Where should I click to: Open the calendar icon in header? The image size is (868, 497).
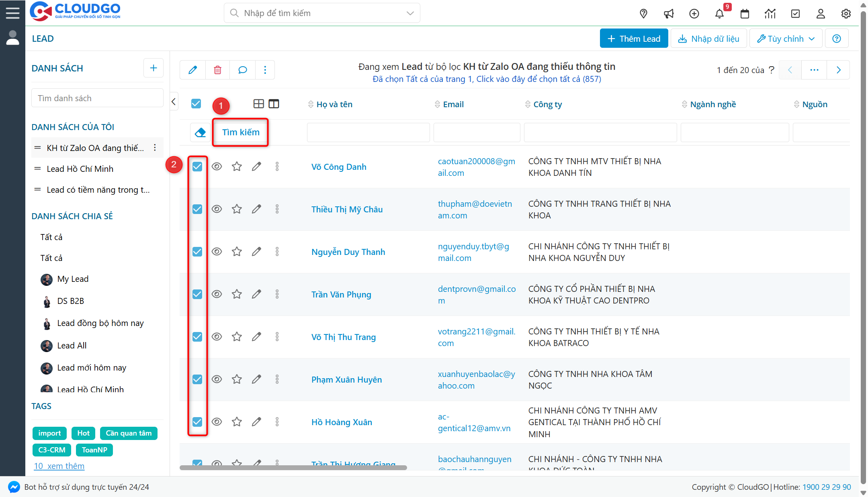745,14
